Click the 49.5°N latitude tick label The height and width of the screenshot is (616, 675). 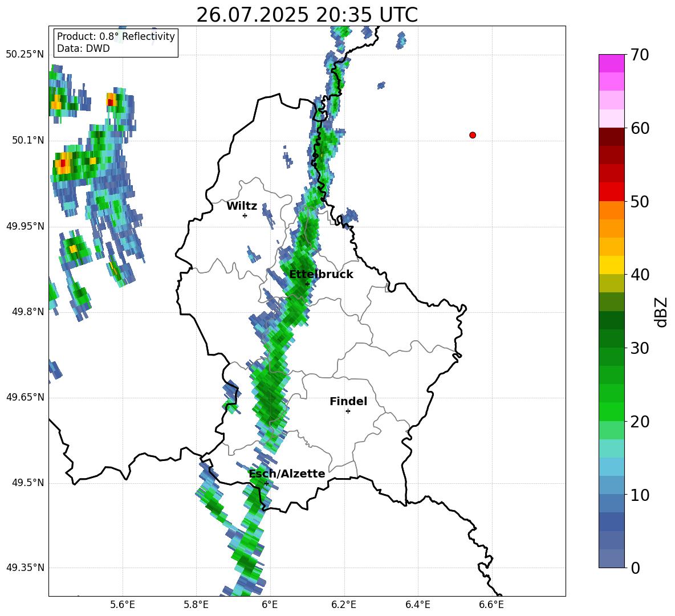(x=28, y=483)
